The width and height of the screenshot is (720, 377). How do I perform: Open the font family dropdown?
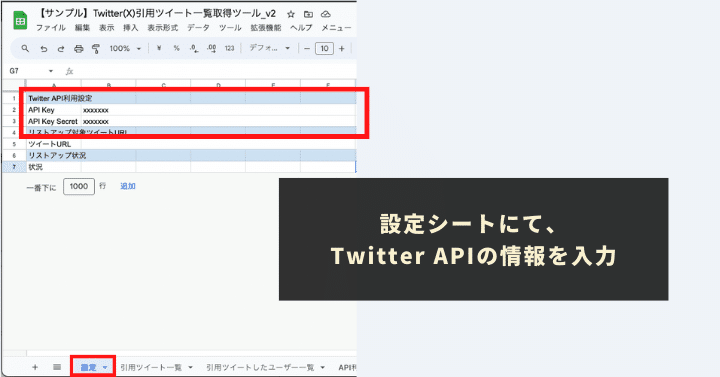click(x=270, y=48)
